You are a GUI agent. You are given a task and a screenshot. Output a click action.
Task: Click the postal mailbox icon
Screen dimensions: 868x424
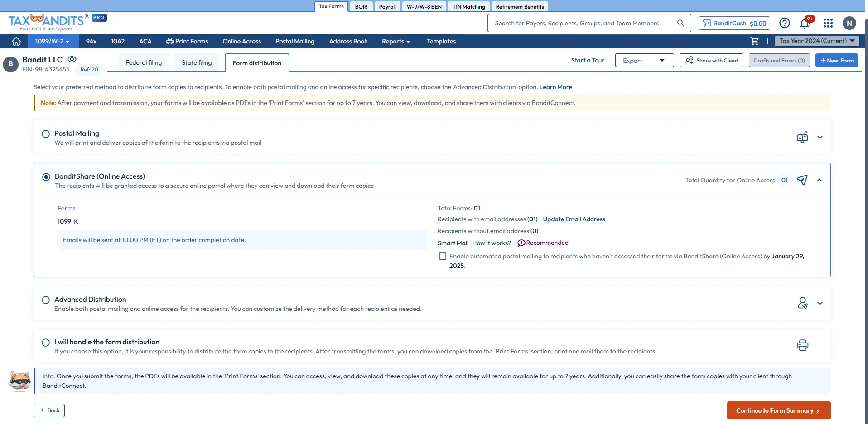click(x=802, y=137)
